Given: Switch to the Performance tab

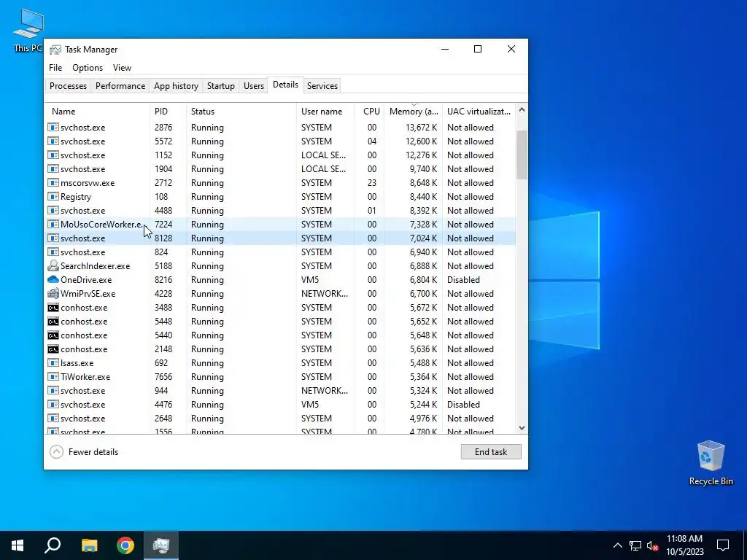Looking at the screenshot, I should point(120,86).
